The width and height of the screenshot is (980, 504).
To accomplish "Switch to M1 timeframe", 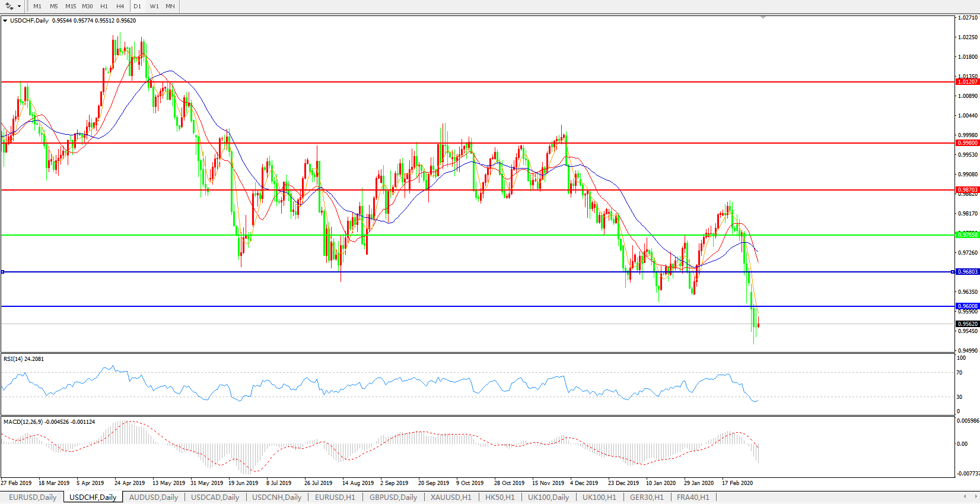I will [x=37, y=6].
